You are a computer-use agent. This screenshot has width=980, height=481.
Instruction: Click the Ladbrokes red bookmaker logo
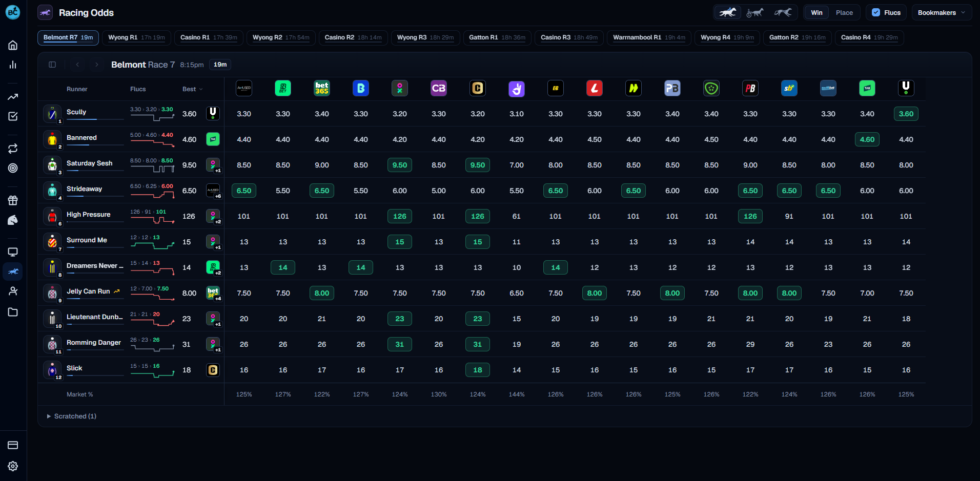click(x=595, y=88)
